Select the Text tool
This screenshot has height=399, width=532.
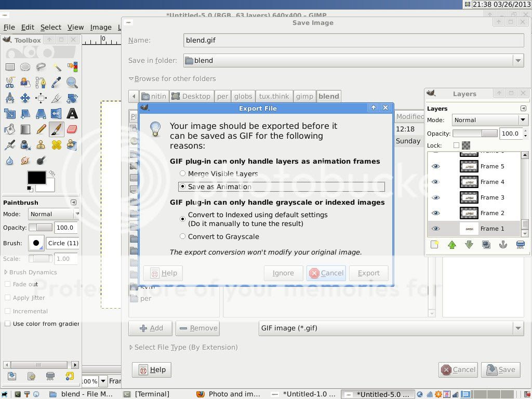(x=72, y=113)
